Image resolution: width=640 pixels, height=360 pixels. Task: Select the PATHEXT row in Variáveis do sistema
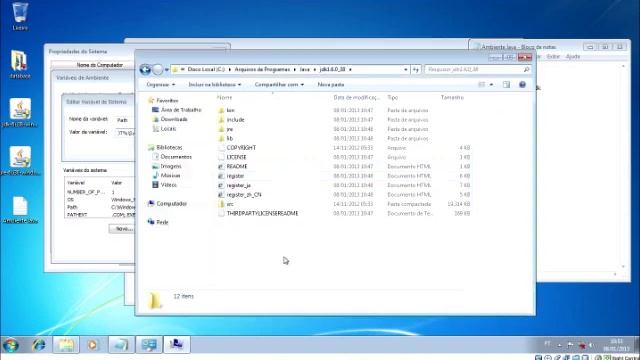click(x=100, y=215)
